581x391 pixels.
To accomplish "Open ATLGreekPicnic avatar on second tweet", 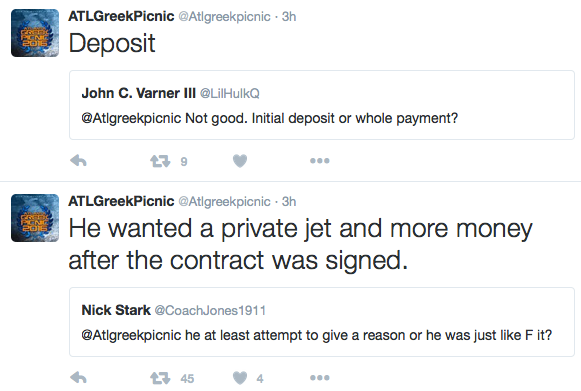I will 35,218.
